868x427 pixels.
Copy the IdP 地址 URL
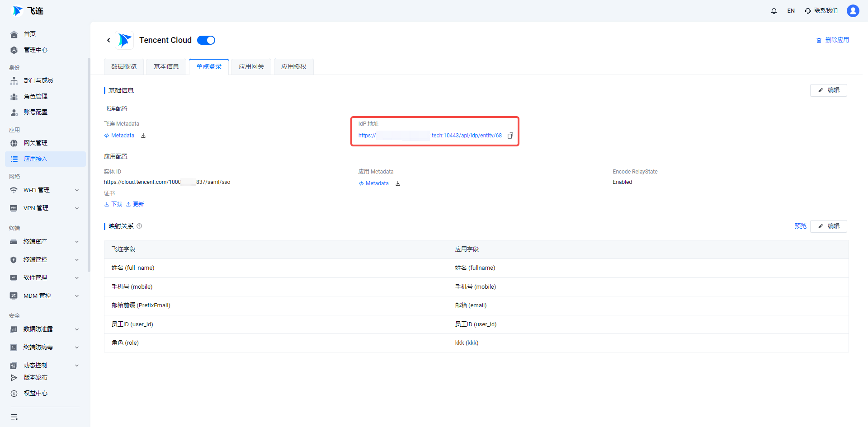510,136
